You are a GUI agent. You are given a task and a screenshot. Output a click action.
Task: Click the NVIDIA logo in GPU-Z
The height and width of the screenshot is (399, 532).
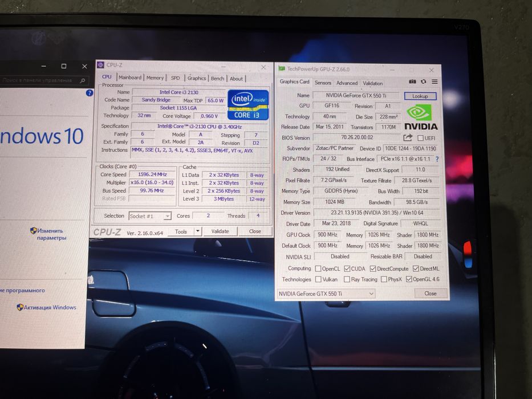point(421,117)
